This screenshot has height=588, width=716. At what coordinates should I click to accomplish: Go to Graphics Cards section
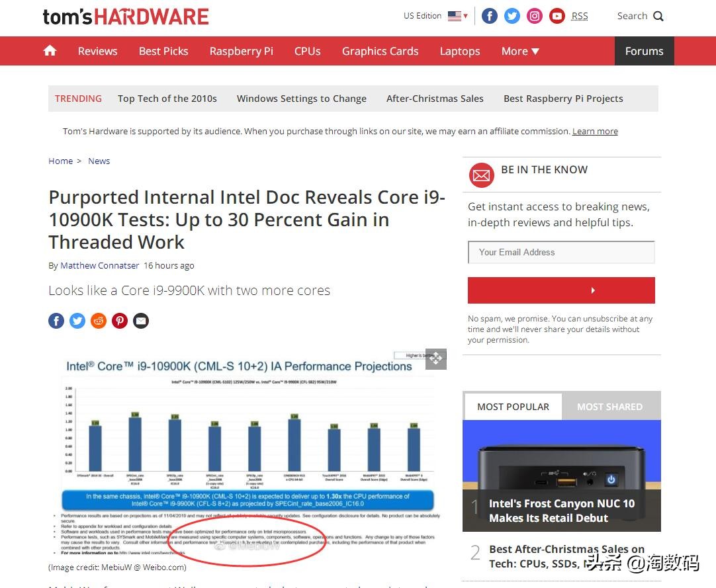(x=380, y=51)
